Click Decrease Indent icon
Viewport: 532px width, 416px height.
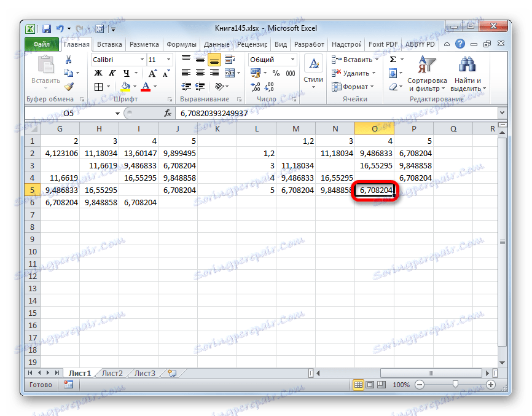pos(186,87)
